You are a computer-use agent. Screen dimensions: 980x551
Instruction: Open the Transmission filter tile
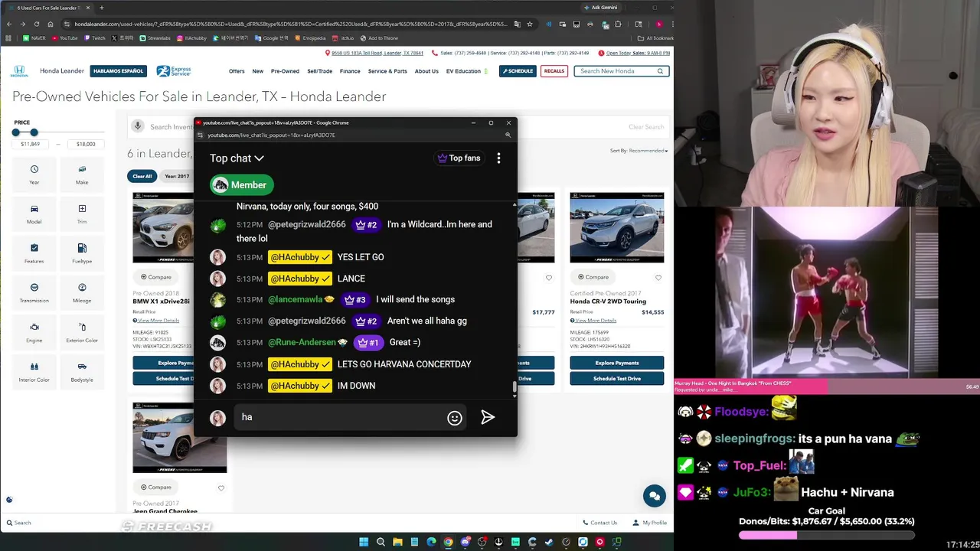(34, 293)
